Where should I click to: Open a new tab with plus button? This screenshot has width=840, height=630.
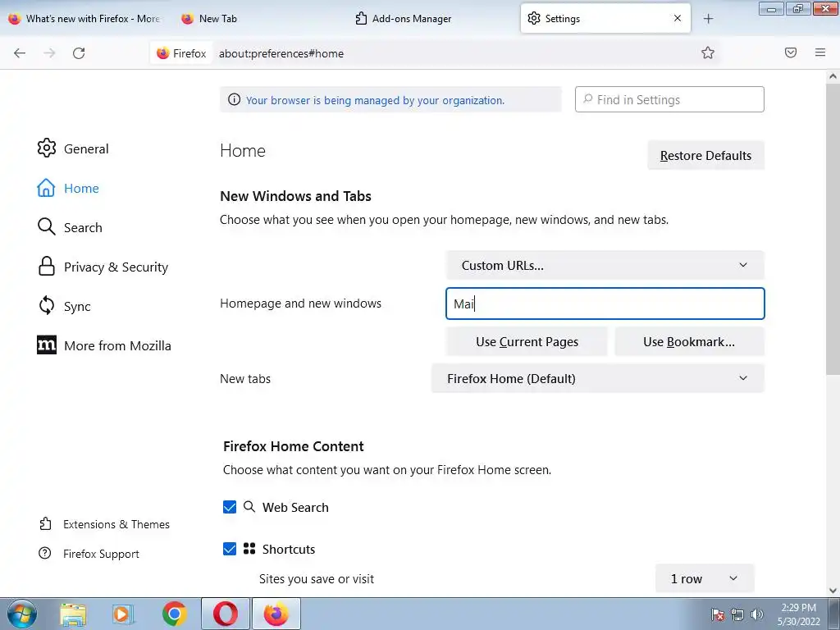coord(708,19)
